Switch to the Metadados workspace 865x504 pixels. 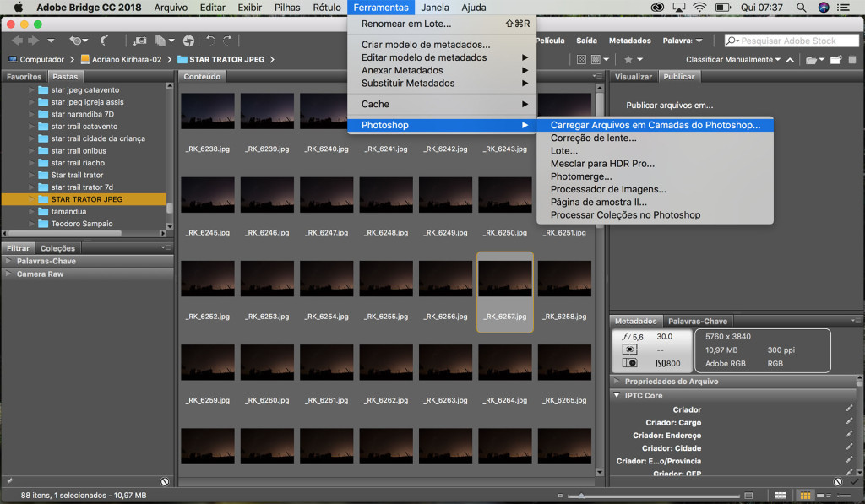[x=629, y=41]
